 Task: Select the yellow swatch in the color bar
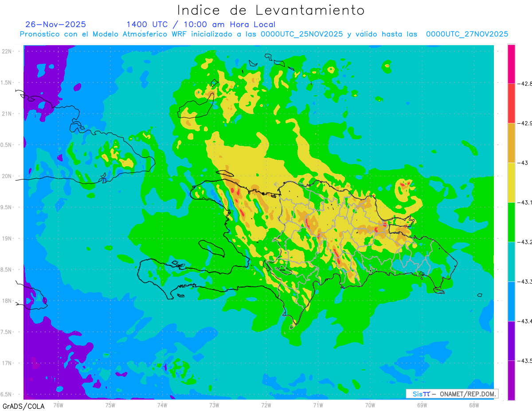[x=512, y=182]
